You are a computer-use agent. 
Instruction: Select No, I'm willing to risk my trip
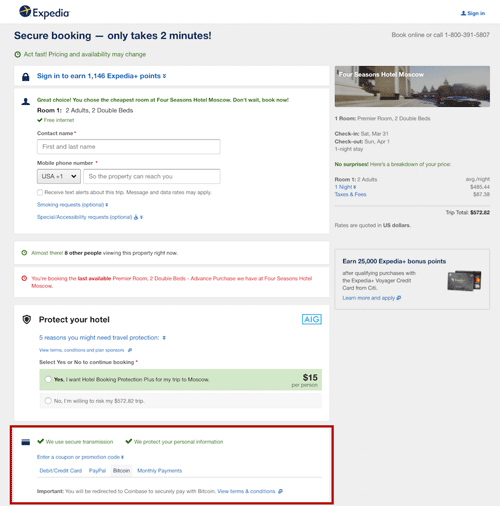(48, 401)
